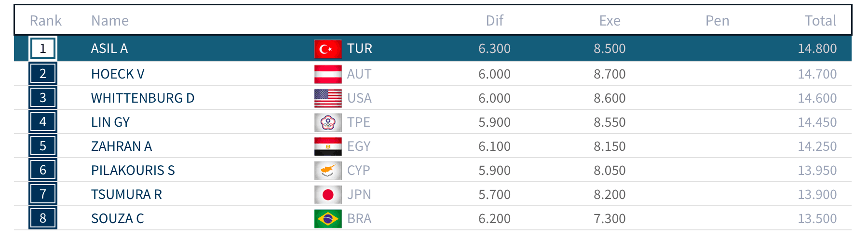Image resolution: width=868 pixels, height=239 pixels.
Task: Click rank box number 1
Action: (x=43, y=49)
